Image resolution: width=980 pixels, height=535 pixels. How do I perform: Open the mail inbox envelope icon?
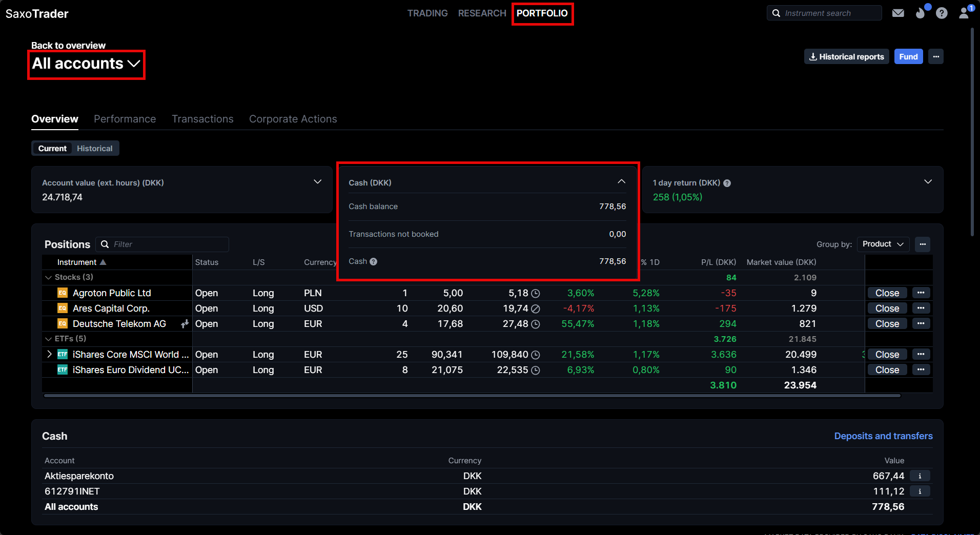pyautogui.click(x=898, y=13)
